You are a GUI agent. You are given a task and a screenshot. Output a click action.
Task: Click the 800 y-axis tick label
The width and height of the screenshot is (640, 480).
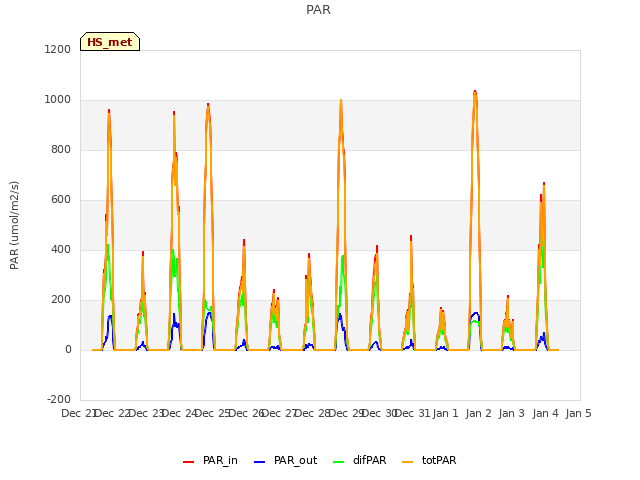(61, 149)
